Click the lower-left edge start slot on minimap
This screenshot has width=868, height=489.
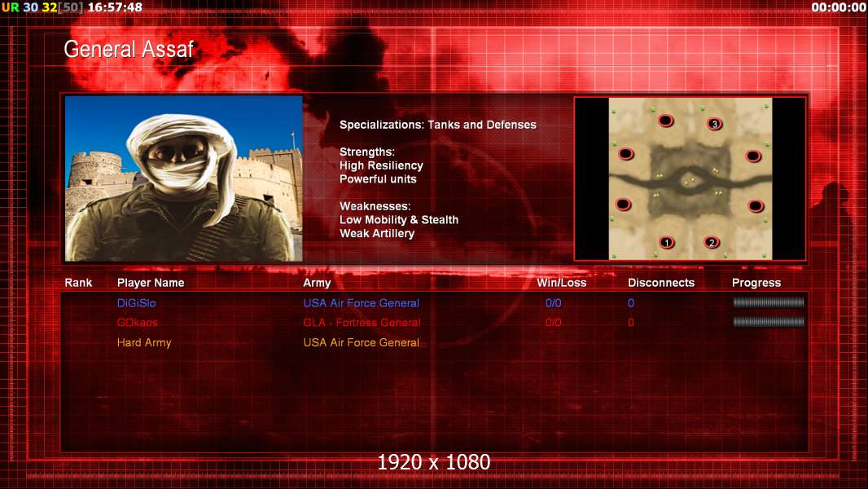[623, 204]
